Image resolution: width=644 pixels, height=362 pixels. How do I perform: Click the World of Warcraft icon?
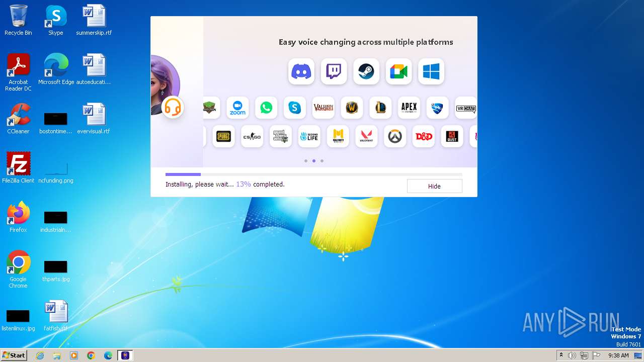click(352, 108)
